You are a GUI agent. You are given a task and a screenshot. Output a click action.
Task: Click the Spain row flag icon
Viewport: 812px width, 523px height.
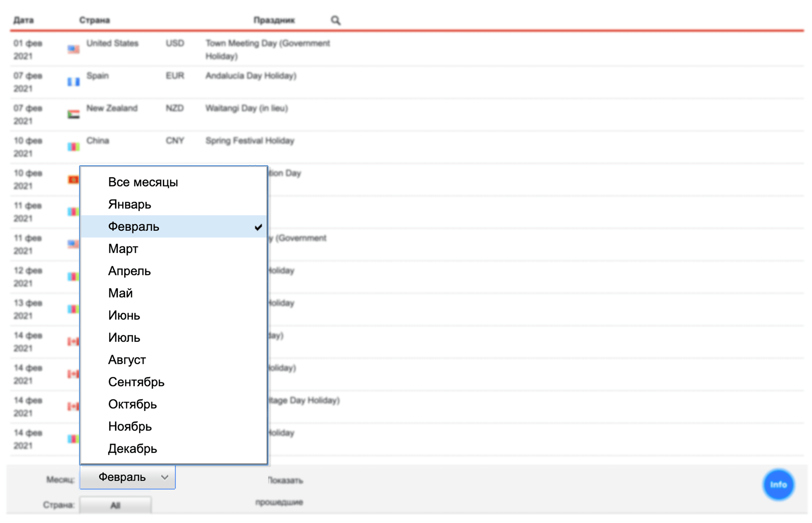[x=73, y=82]
